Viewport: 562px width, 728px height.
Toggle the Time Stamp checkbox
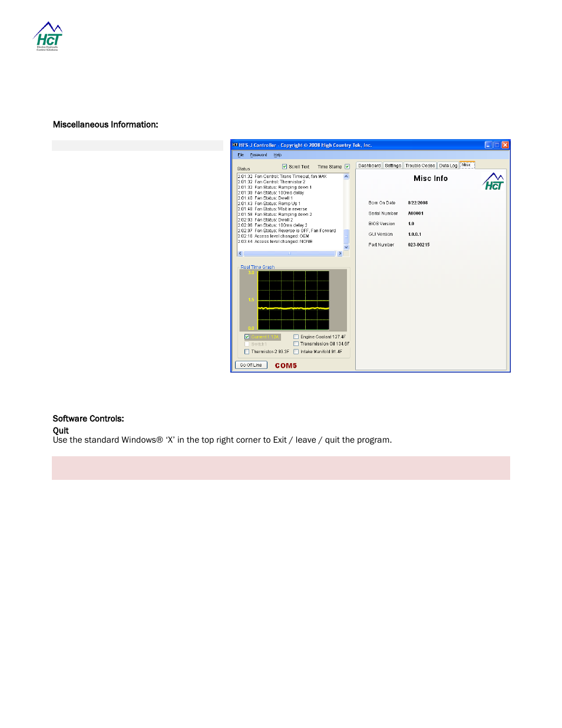tap(347, 167)
